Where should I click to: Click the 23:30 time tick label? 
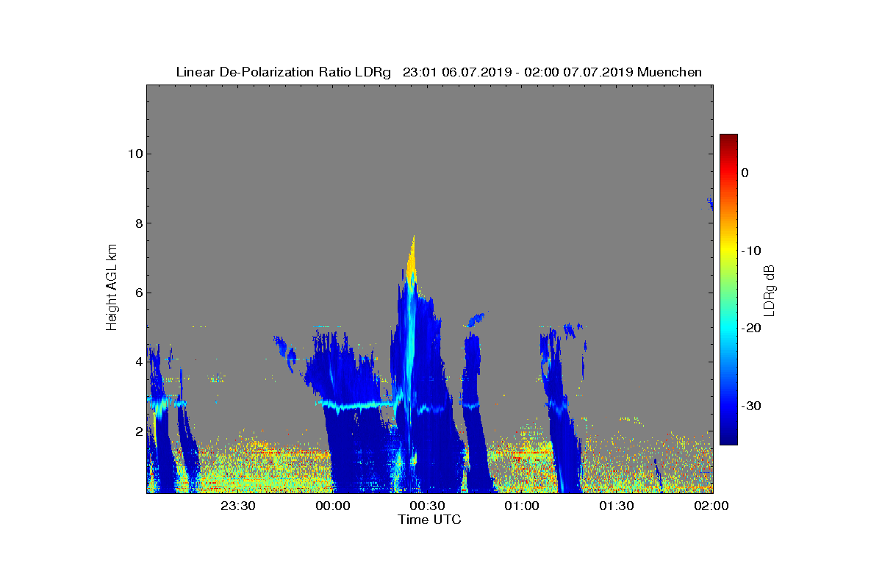click(237, 506)
